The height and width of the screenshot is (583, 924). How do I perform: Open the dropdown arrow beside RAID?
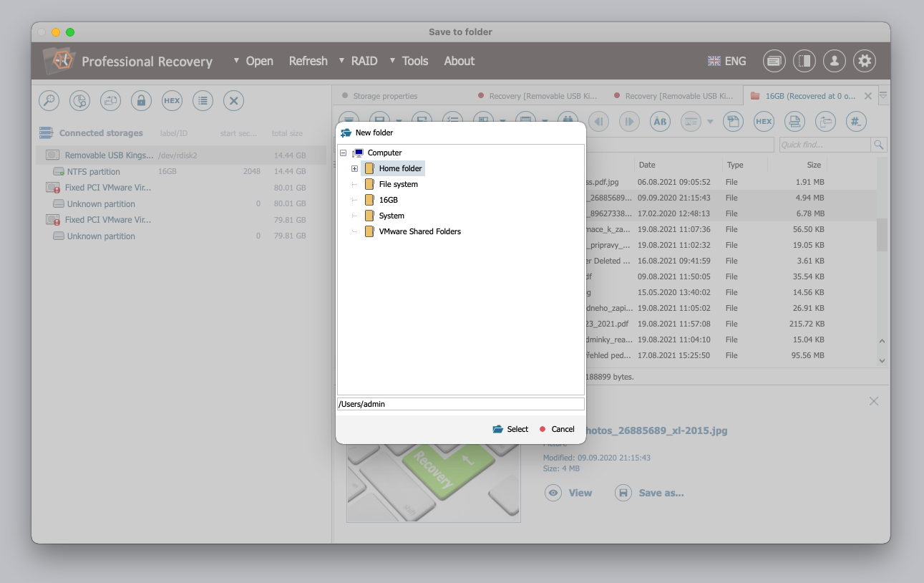coord(341,61)
